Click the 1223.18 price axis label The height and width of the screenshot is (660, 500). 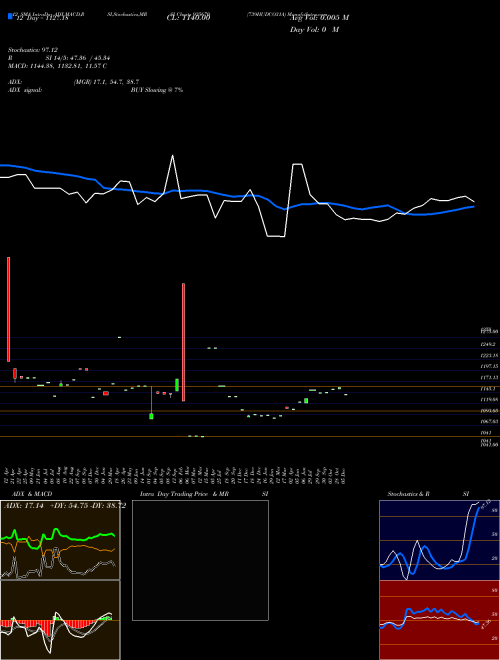489,355
